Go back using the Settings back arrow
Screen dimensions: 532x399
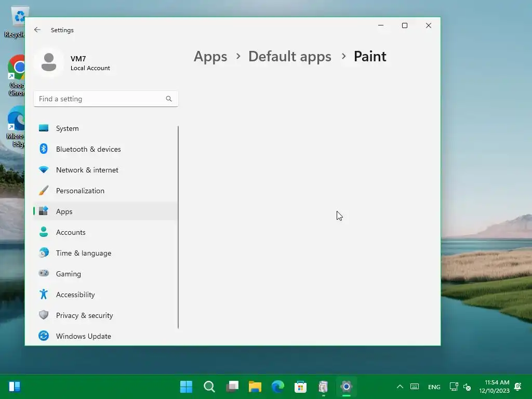[37, 30]
